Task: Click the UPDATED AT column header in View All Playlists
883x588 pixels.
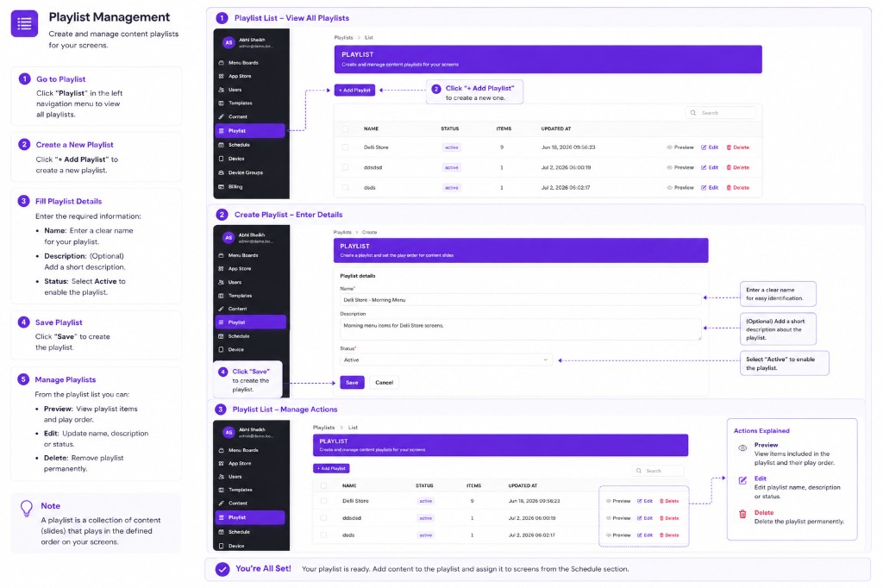Action: (x=556, y=128)
